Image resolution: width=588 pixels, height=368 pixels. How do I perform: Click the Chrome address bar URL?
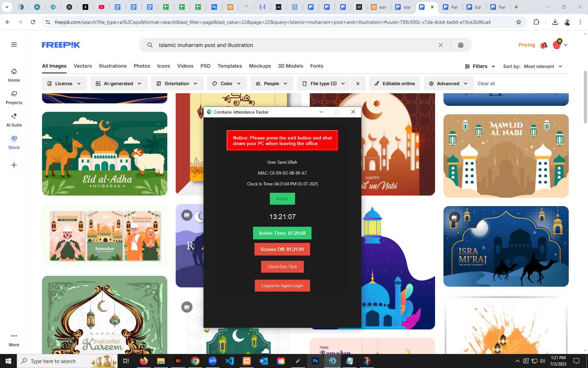pos(273,22)
